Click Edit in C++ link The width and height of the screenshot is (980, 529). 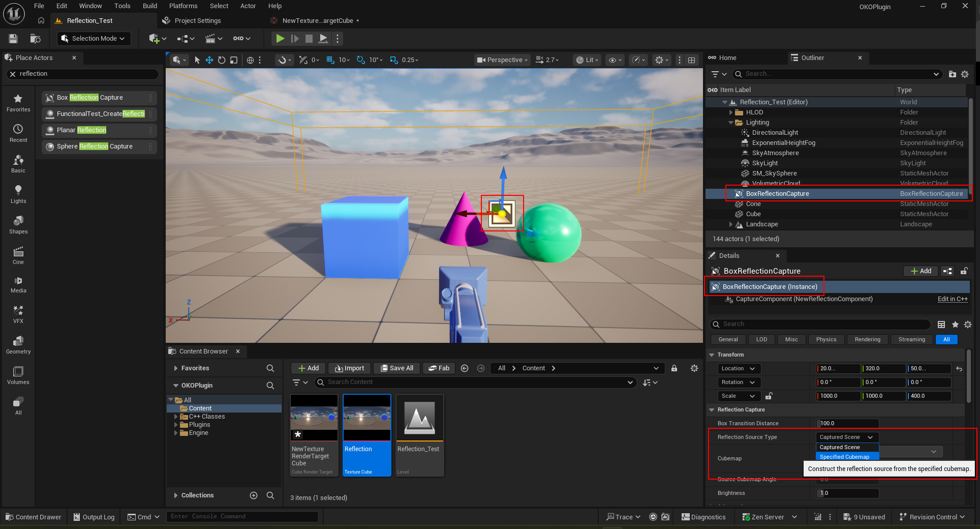point(953,299)
